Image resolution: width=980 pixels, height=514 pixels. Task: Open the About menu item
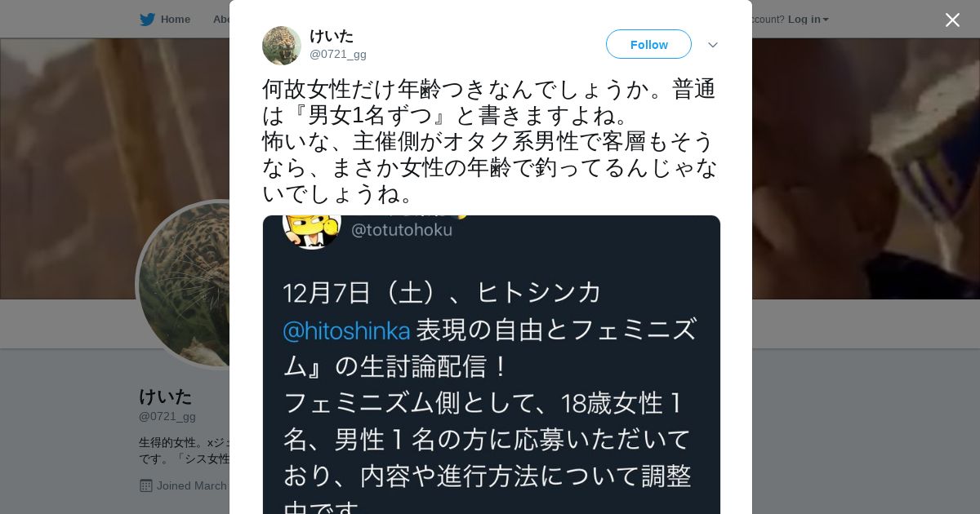[x=221, y=19]
